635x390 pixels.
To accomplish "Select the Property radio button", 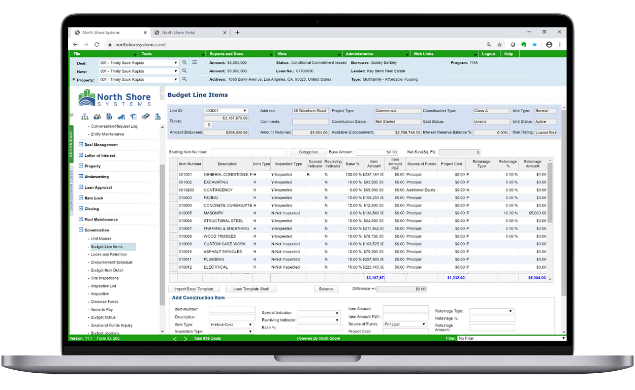I will (74, 79).
